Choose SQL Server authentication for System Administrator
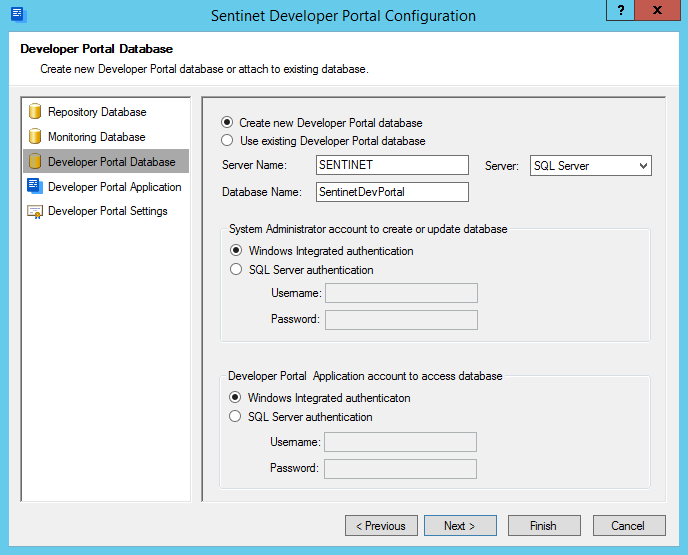 pos(236,269)
